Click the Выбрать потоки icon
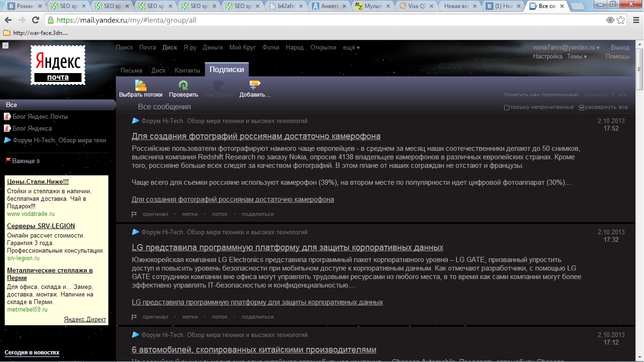This screenshot has height=362, width=644. coord(141,85)
